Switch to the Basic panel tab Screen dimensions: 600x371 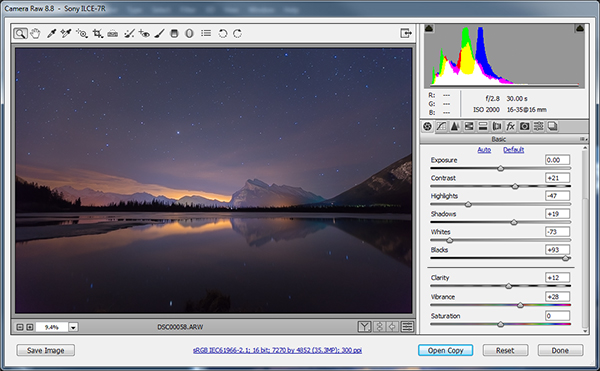[427, 126]
